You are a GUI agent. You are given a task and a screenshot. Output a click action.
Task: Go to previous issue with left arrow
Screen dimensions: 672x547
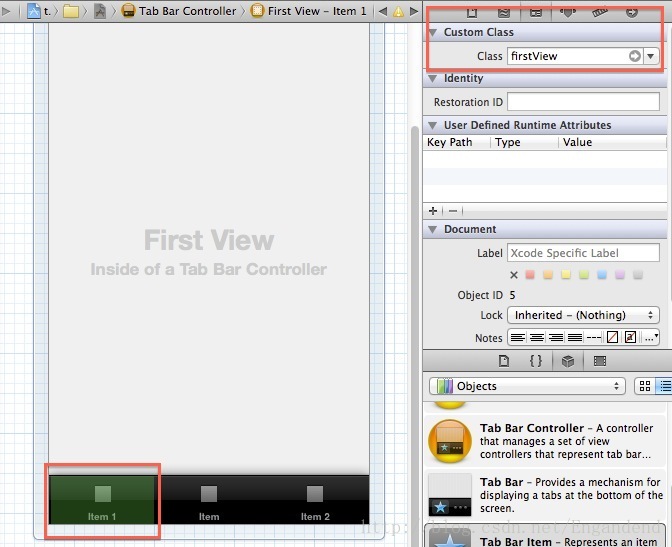pos(383,11)
